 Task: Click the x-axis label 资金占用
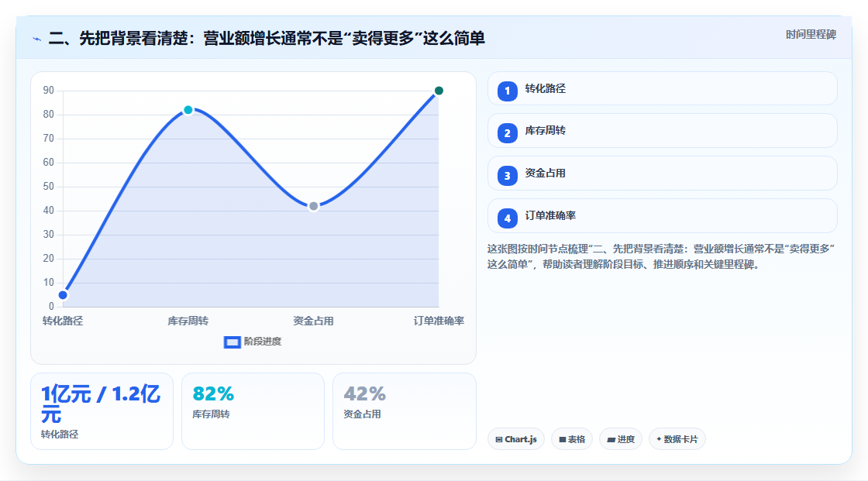point(313,321)
